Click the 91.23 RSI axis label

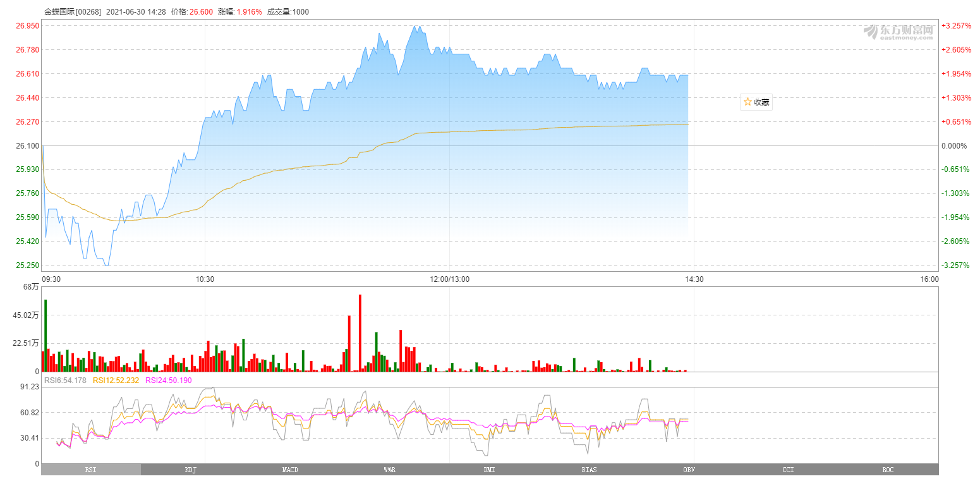tap(30, 387)
